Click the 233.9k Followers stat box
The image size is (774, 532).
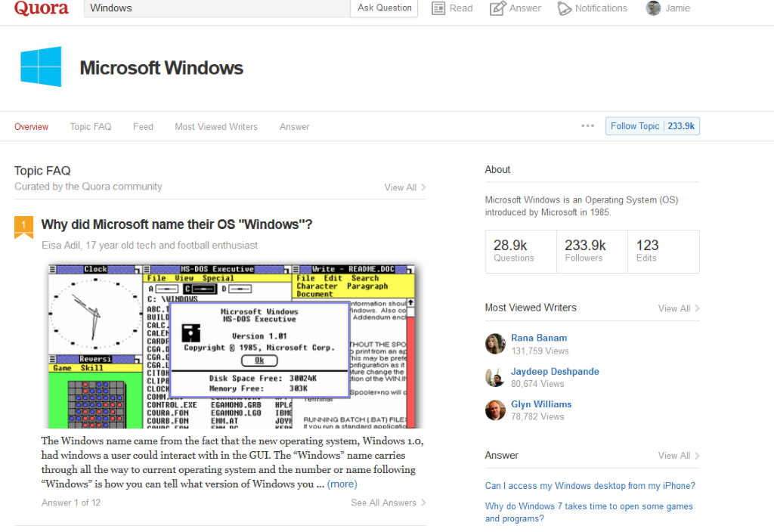[x=592, y=251]
